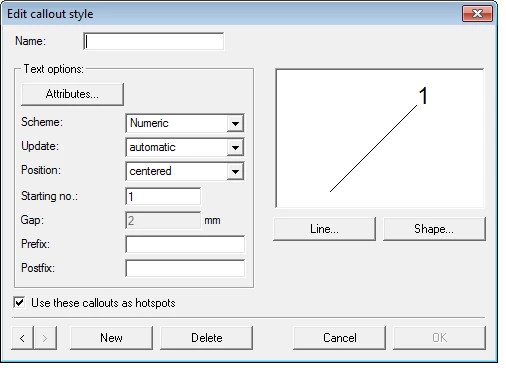Toggle Use these callouts as hotspots

(19, 303)
